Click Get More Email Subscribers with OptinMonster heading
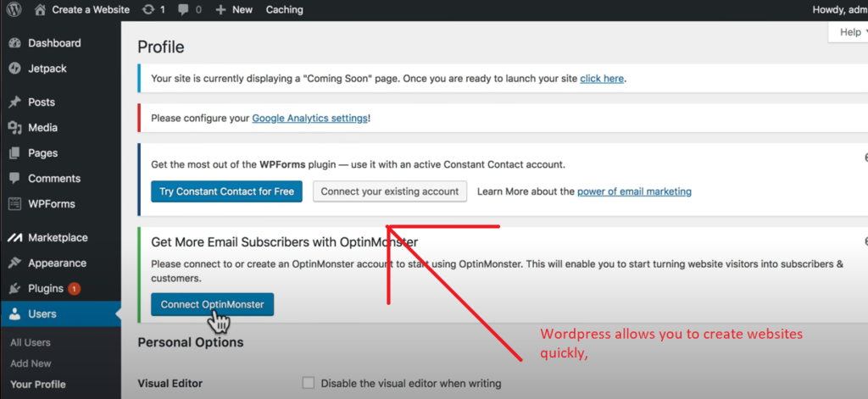 pos(284,241)
